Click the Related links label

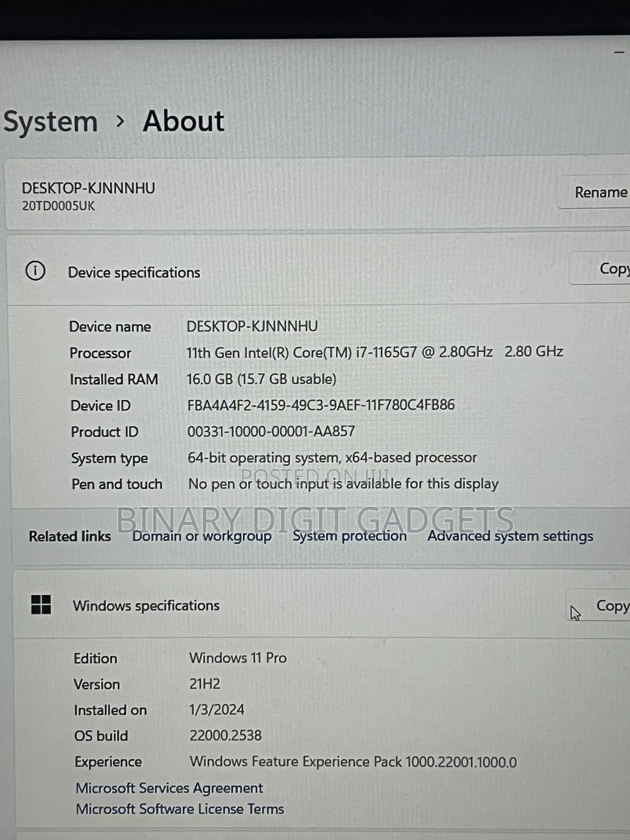[70, 536]
